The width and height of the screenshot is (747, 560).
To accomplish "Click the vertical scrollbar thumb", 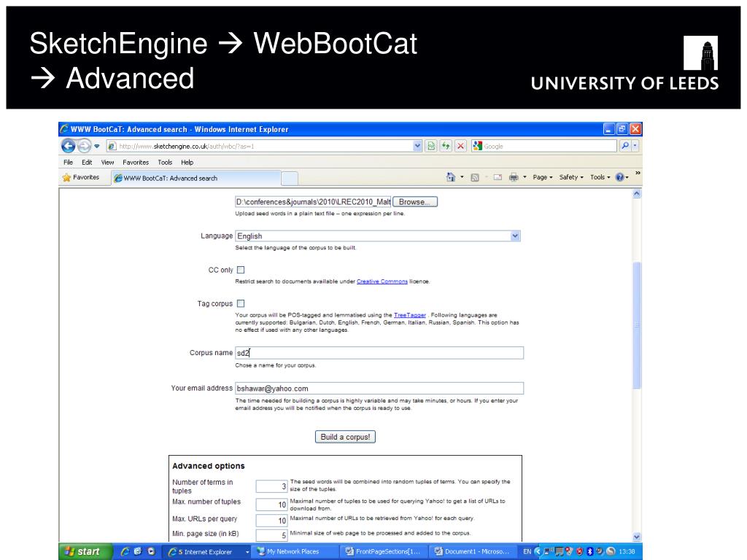I will coord(637,325).
